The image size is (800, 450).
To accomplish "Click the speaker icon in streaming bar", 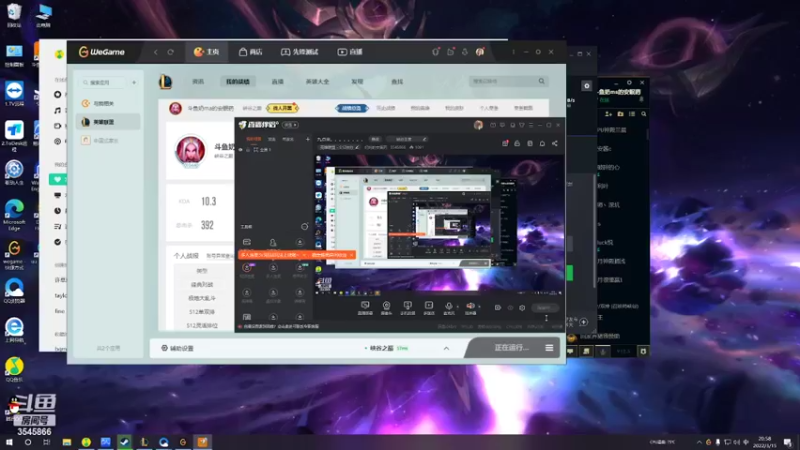I will [470, 307].
